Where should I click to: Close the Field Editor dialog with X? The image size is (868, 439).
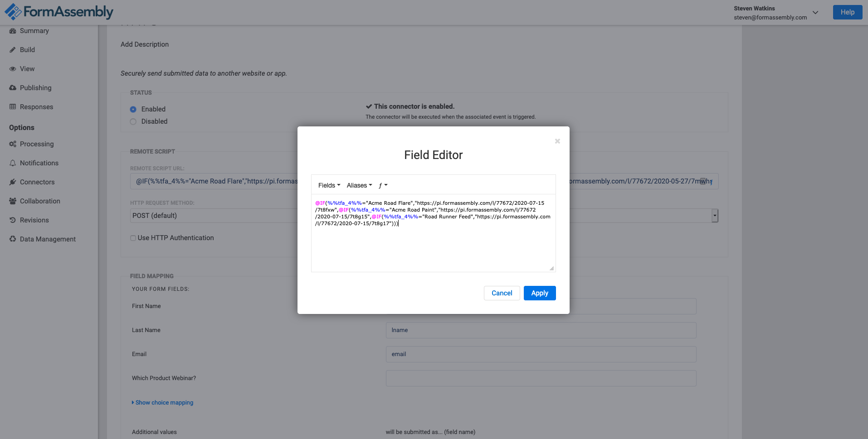click(x=557, y=141)
